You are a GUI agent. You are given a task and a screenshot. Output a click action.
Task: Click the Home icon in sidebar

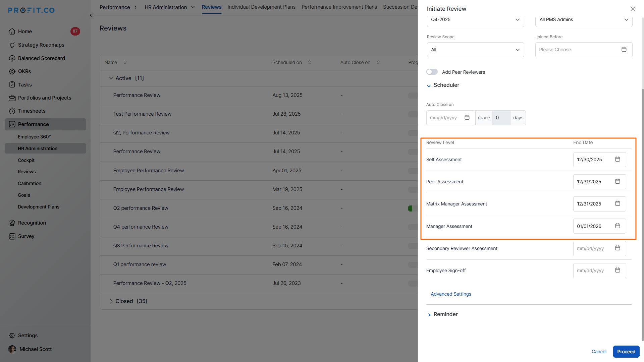12,32
